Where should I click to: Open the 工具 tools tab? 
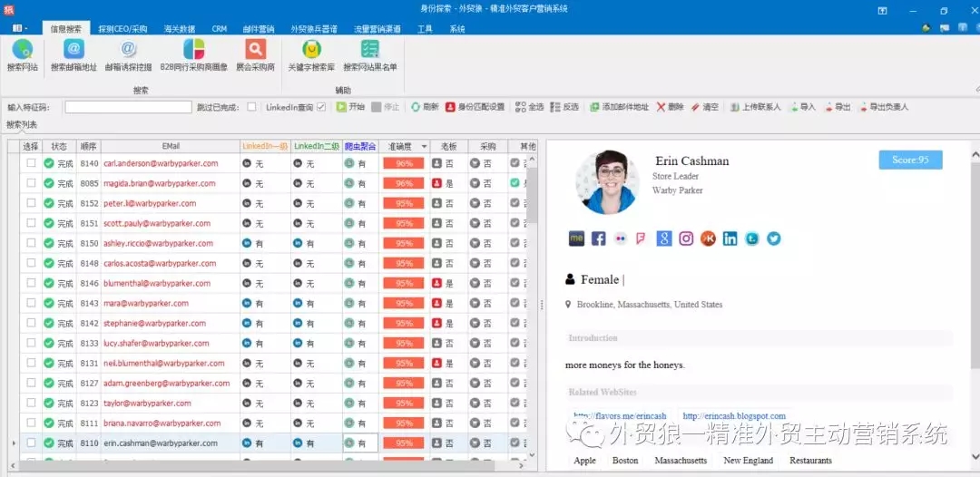click(425, 29)
